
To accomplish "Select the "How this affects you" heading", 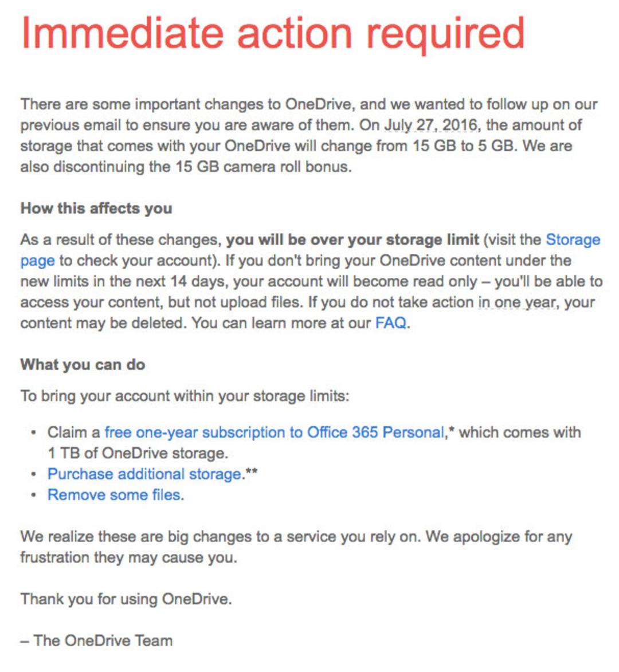I will point(96,209).
